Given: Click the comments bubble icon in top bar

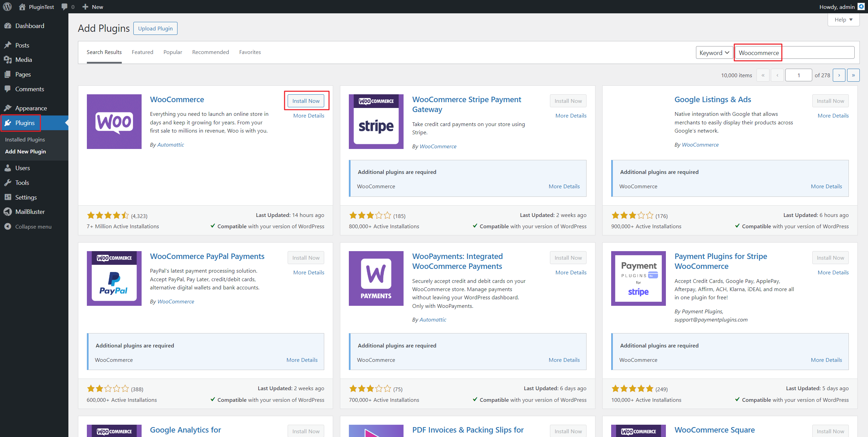Looking at the screenshot, I should coord(64,6).
